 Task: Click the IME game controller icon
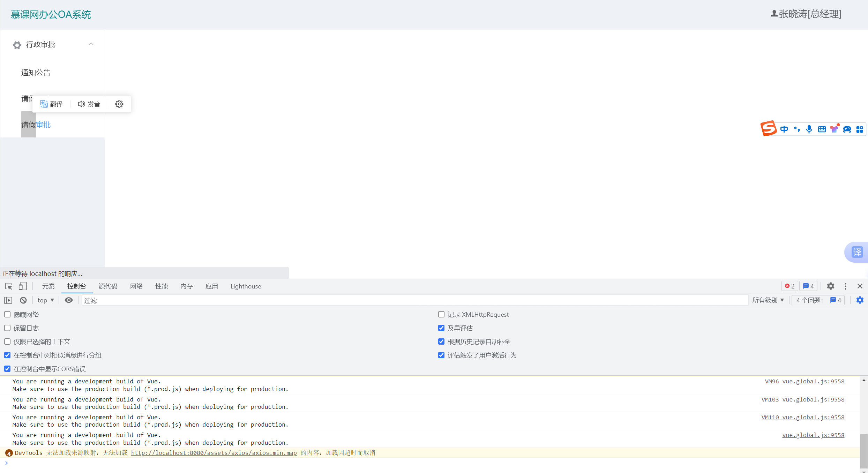pos(847,129)
